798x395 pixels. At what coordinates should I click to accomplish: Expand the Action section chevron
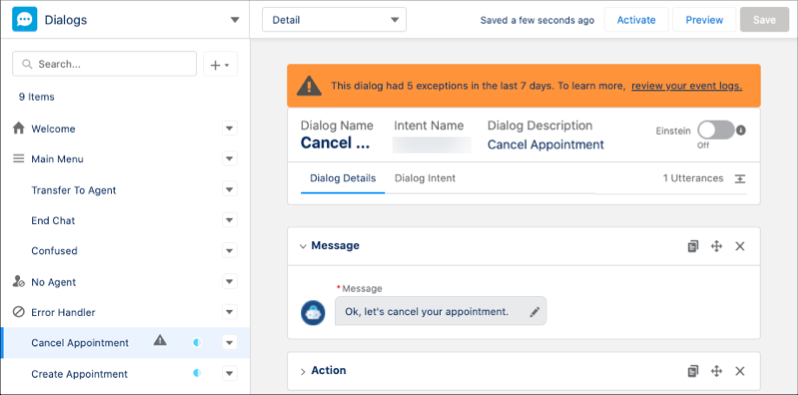pyautogui.click(x=303, y=372)
